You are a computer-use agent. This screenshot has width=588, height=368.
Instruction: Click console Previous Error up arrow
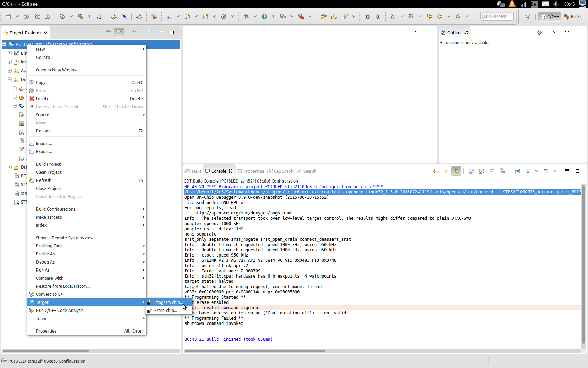click(446, 171)
